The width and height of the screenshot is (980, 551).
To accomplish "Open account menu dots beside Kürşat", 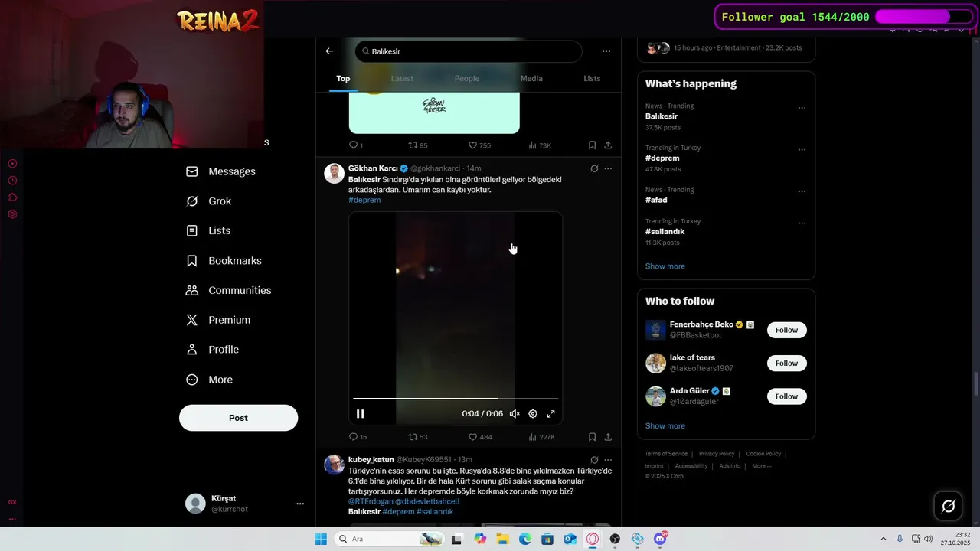I will 300,504.
